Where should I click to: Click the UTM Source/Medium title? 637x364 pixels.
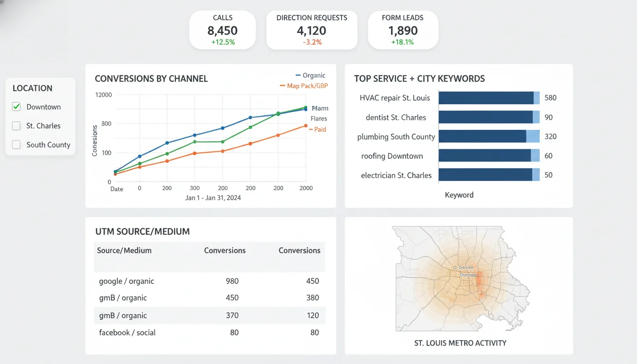point(143,232)
